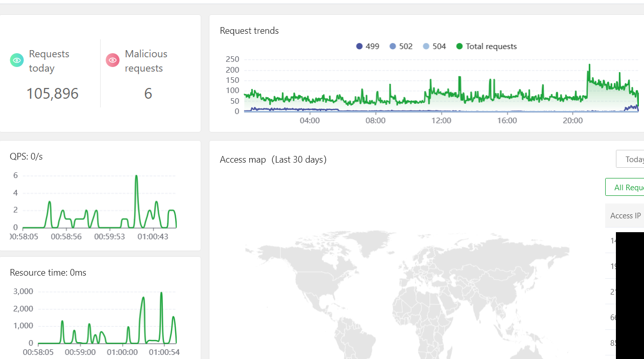Click the tallest peak in the QPS chart
644x359 pixels.
tap(136, 176)
